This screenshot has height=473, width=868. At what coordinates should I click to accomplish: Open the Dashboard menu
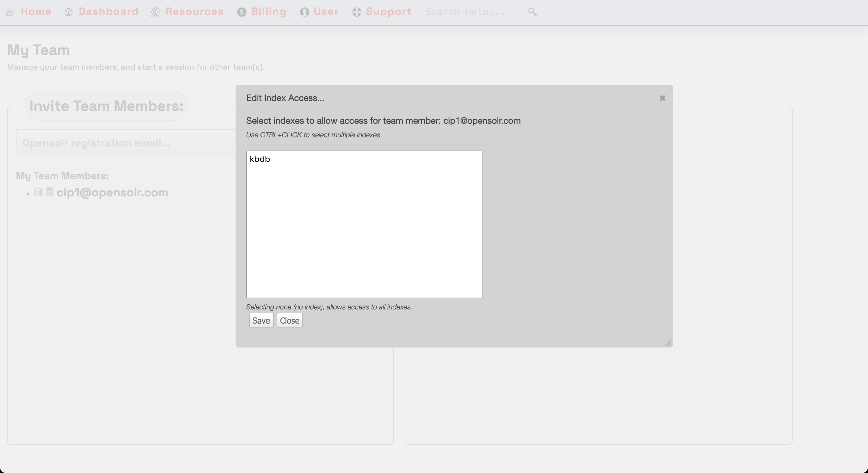[108, 12]
